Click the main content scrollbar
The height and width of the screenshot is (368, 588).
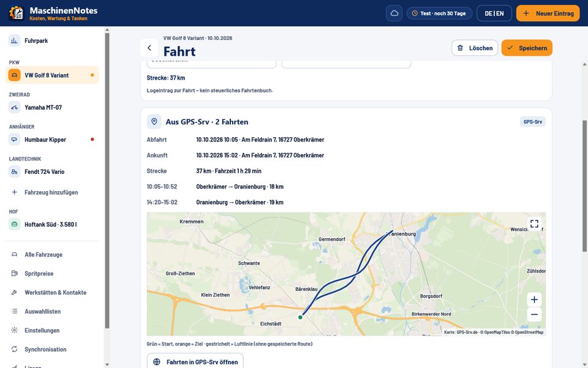pyautogui.click(x=584, y=186)
